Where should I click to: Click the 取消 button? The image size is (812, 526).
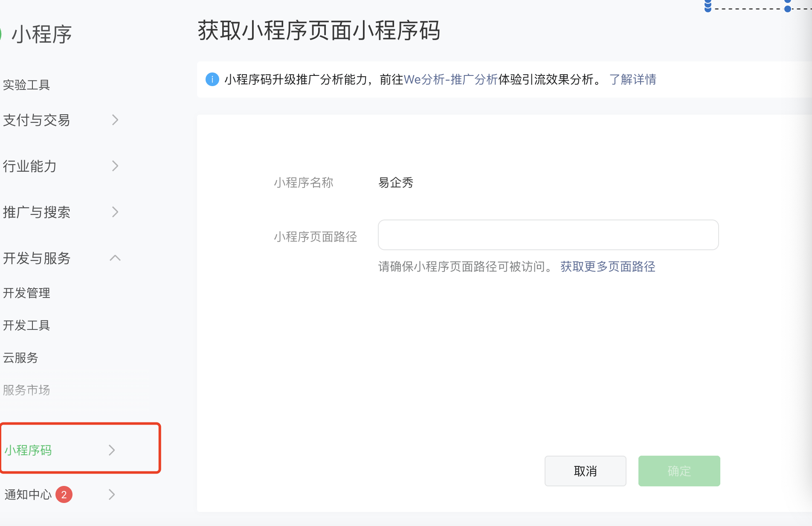pos(586,471)
